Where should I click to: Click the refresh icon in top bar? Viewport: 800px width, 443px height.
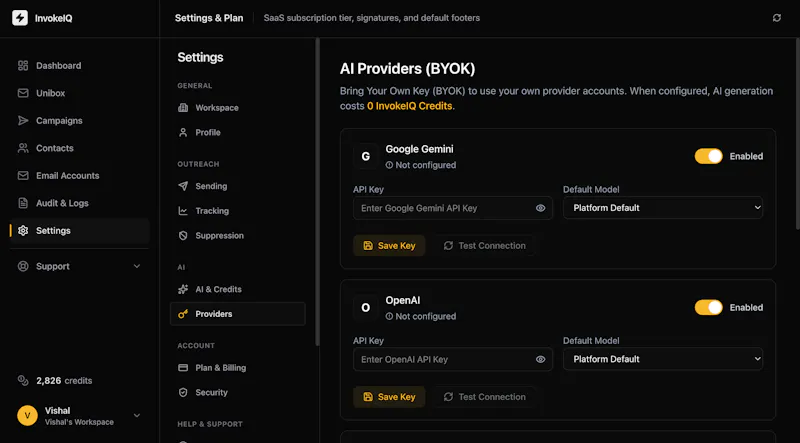pos(777,18)
